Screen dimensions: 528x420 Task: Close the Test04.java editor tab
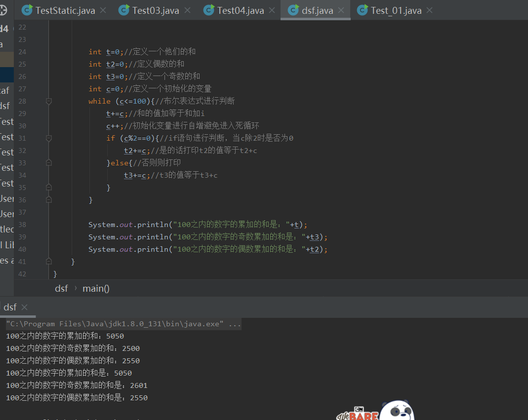272,10
